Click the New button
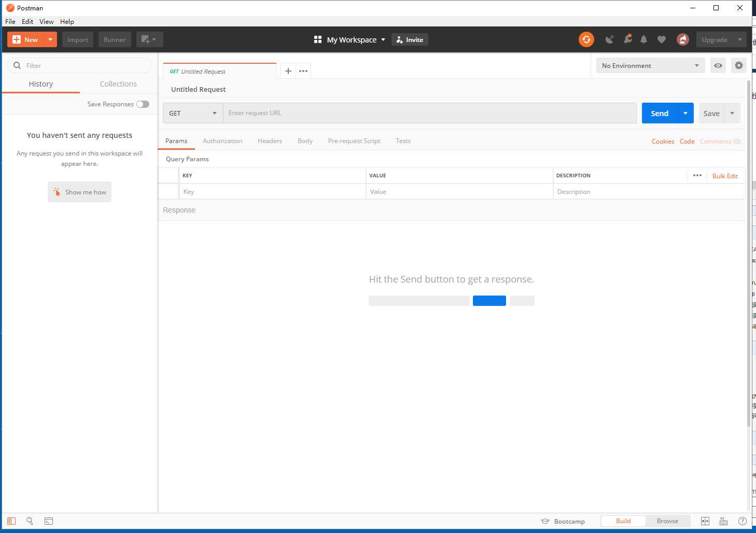The image size is (756, 533). (x=25, y=39)
